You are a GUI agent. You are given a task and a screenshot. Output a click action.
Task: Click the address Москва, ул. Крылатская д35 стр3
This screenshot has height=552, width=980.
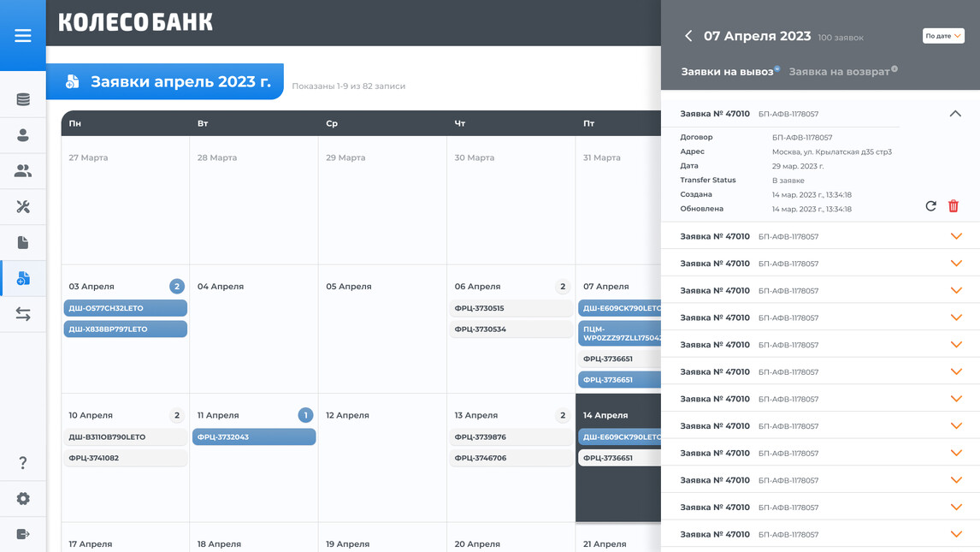click(x=832, y=152)
